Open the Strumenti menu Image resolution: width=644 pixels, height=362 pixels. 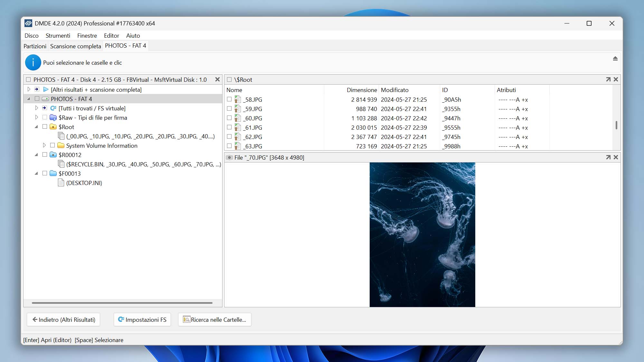click(58, 36)
